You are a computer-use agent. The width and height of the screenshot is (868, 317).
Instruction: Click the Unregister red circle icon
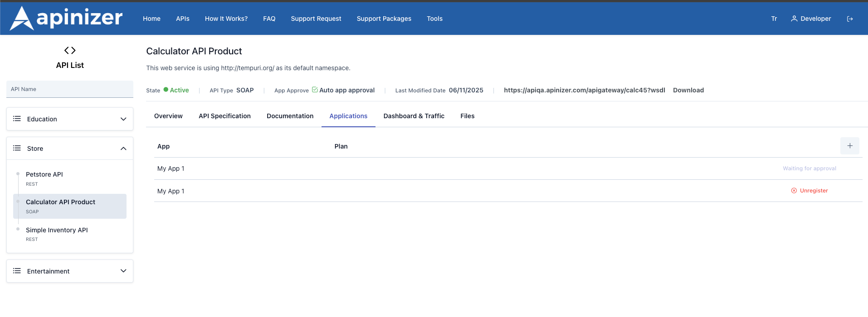point(794,191)
